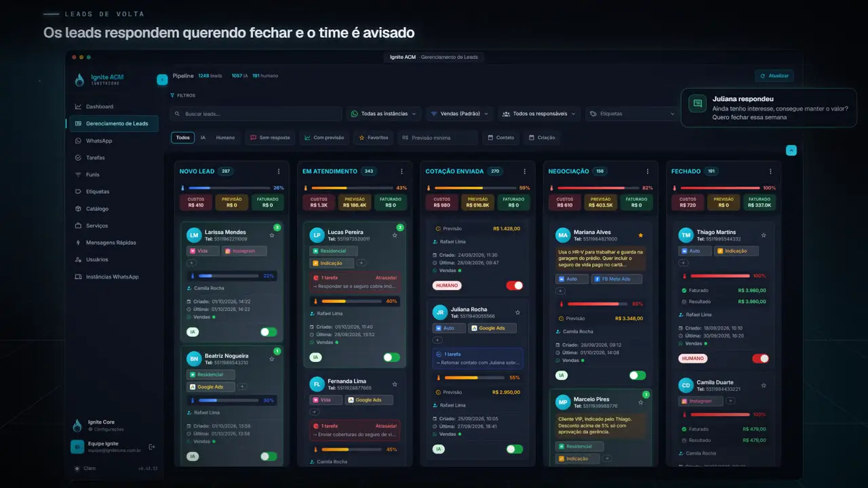Image resolution: width=868 pixels, height=488 pixels.
Task: Open COTAÇÃO ENVIADA column options menu
Action: 524,171
